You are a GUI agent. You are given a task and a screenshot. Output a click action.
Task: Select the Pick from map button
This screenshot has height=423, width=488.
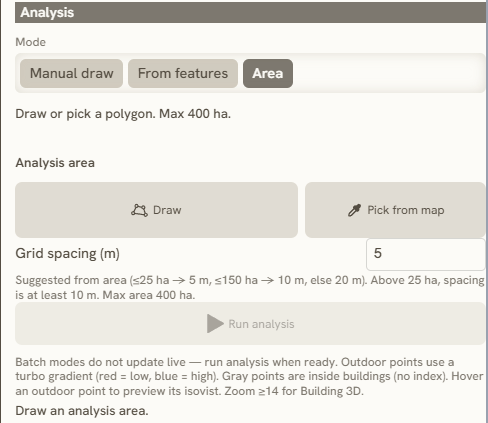(x=395, y=210)
